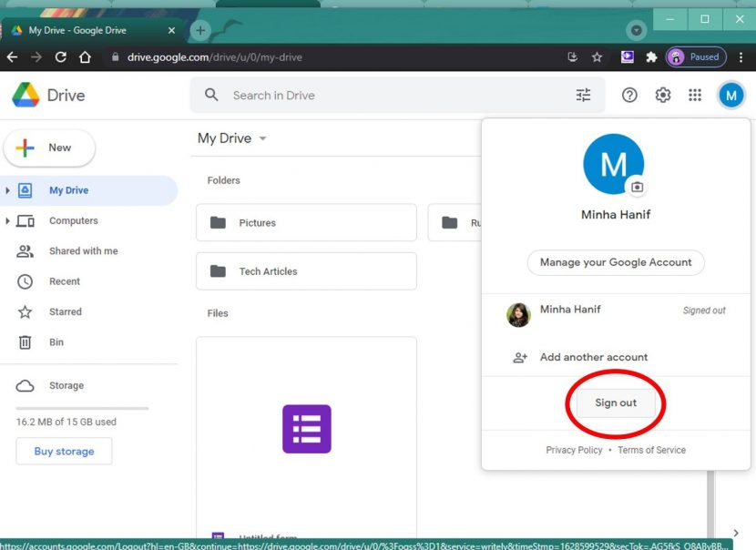Click the install app icon in address bar
This screenshot has height=550, width=756.
tap(572, 56)
